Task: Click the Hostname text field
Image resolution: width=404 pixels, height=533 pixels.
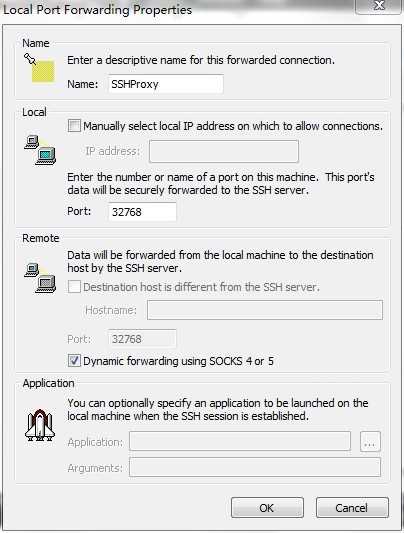Action: pyautogui.click(x=265, y=310)
